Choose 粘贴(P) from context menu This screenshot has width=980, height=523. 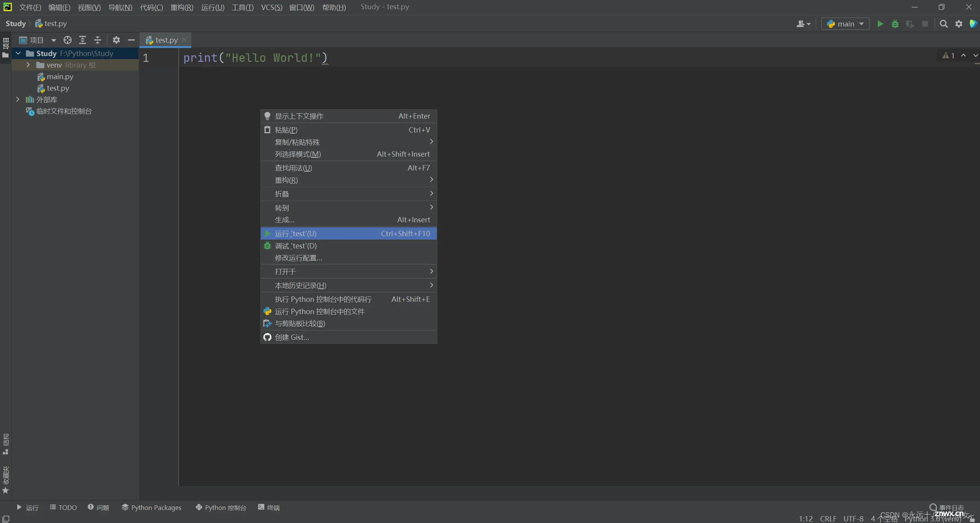(x=348, y=130)
